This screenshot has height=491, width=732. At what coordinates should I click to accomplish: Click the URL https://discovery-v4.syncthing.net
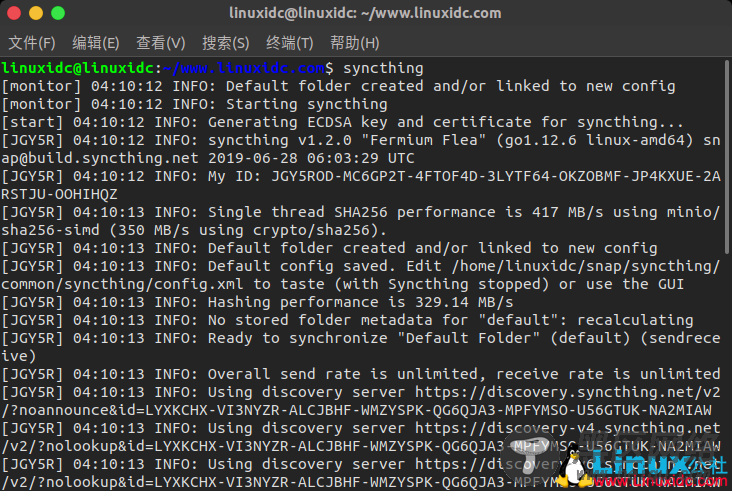click(568, 428)
